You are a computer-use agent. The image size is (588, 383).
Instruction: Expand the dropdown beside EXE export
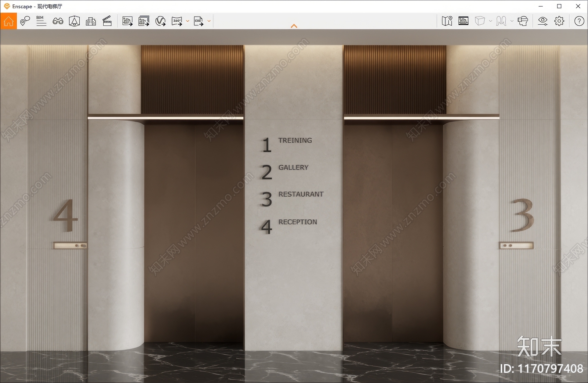[209, 21]
